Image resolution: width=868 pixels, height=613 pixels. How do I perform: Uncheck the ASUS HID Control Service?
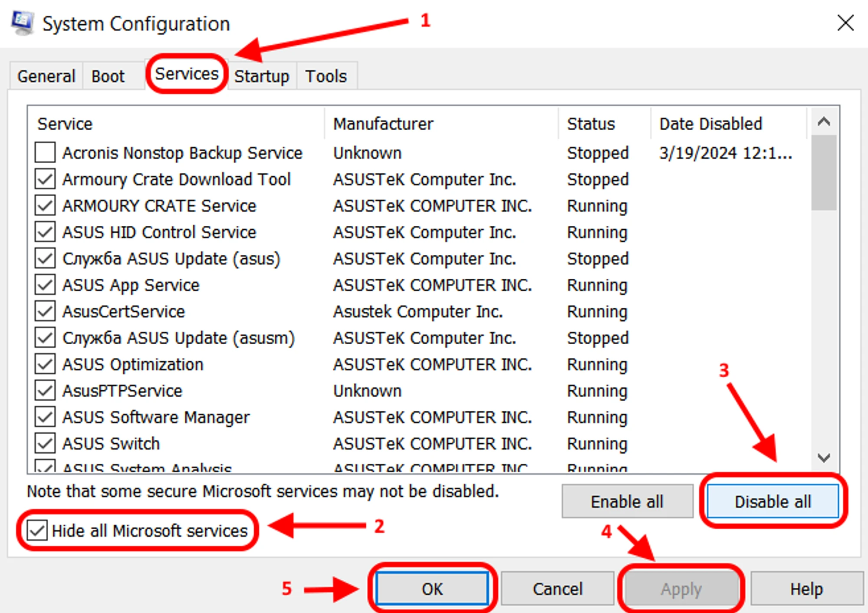pos(45,232)
